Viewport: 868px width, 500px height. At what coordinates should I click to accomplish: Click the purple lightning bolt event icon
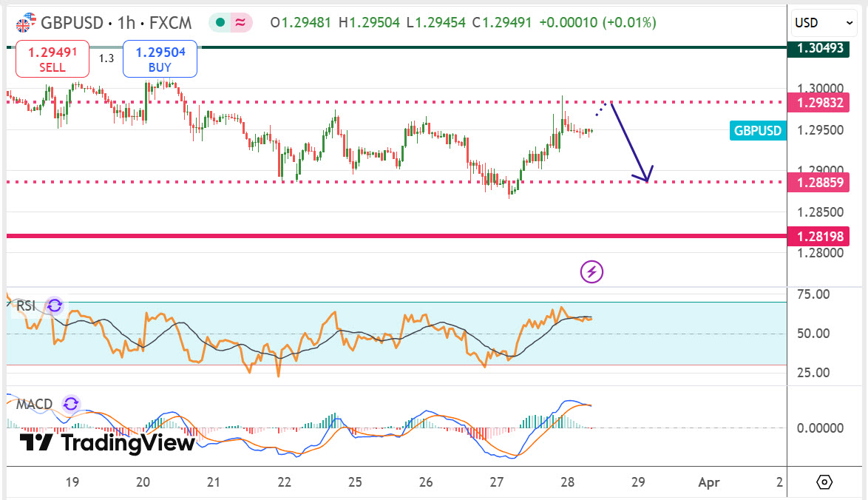(x=591, y=271)
